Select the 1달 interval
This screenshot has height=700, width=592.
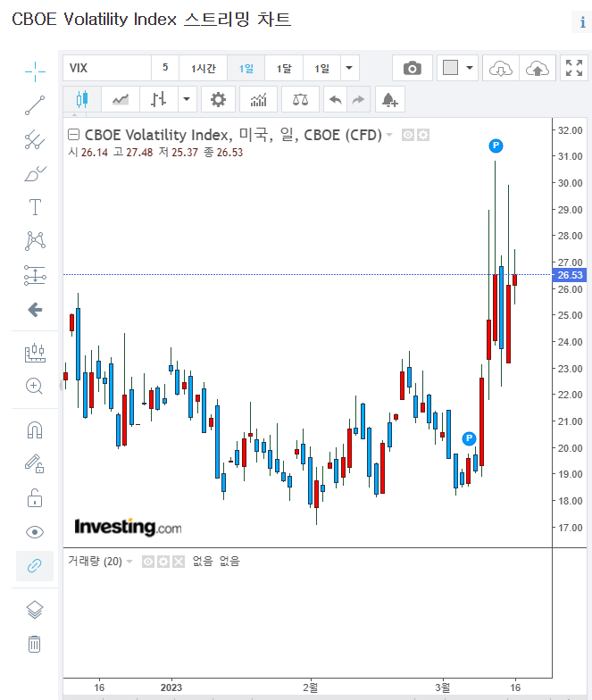pyautogui.click(x=284, y=68)
